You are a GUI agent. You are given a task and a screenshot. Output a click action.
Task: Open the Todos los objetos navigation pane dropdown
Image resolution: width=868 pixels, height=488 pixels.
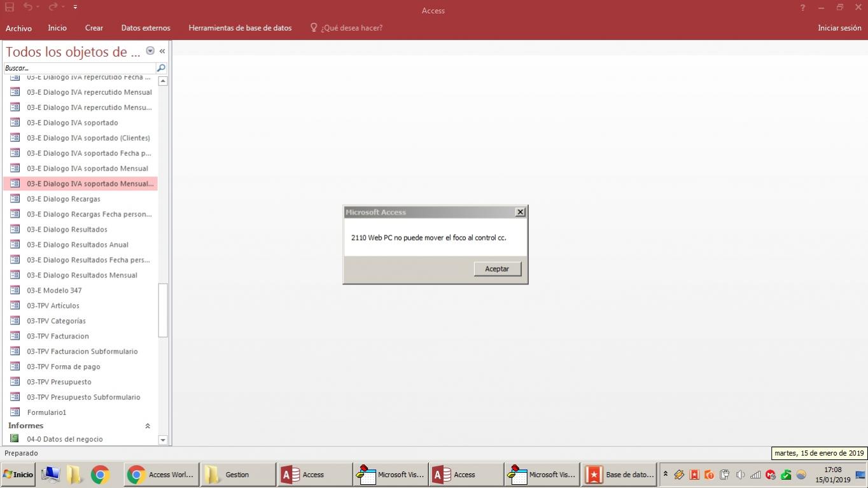coord(150,51)
